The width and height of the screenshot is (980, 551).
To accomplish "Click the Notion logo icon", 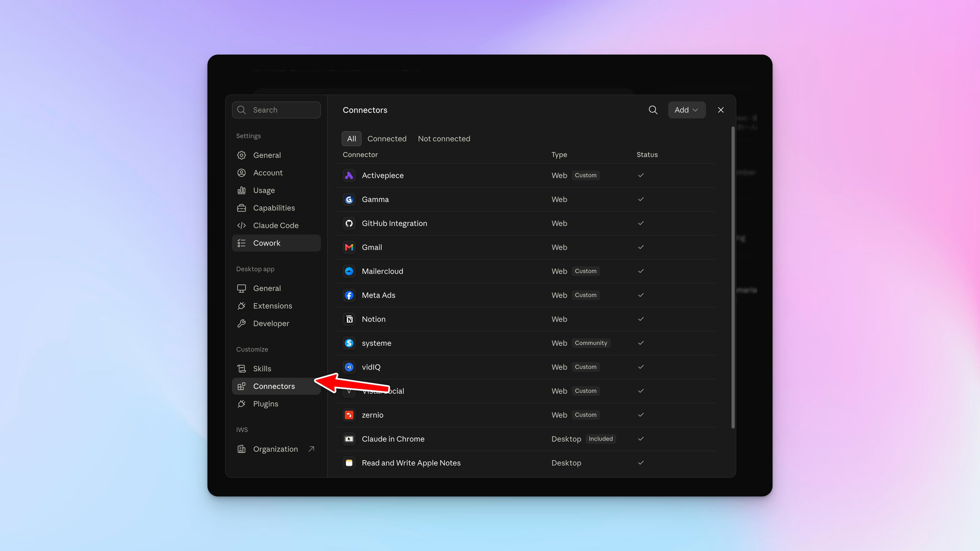I will pos(349,319).
